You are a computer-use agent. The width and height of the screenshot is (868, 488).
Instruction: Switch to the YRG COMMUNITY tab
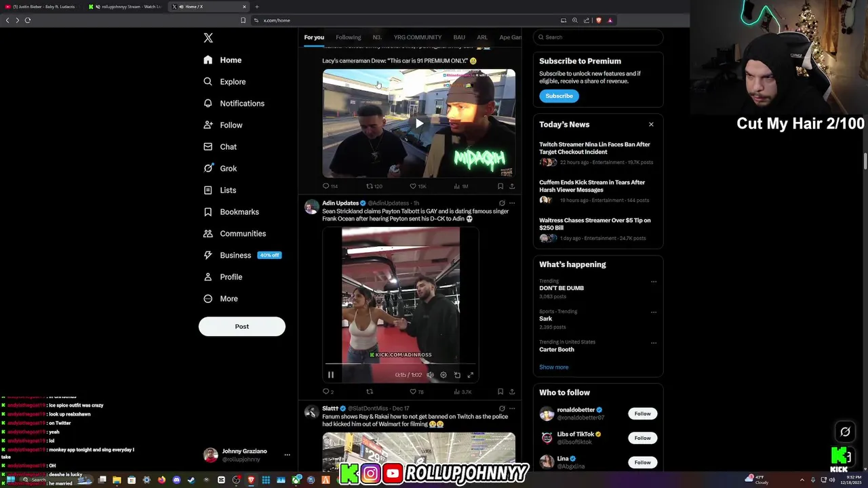pos(418,37)
